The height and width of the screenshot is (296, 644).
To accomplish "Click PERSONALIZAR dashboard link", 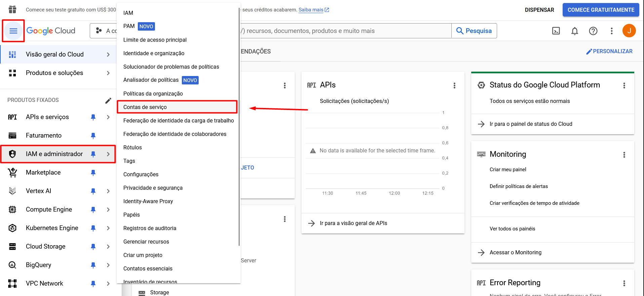I will pyautogui.click(x=609, y=51).
